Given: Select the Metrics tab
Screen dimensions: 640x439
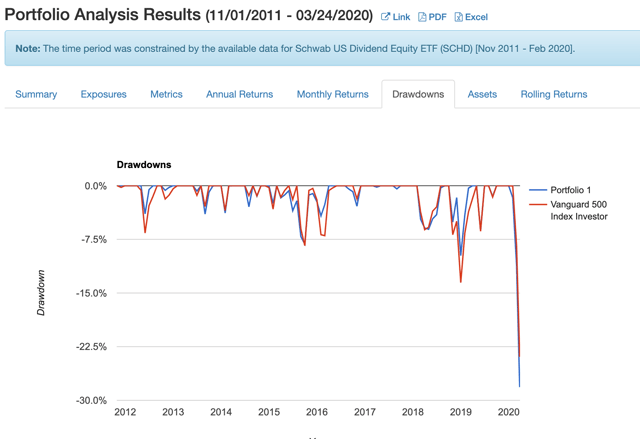Looking at the screenshot, I should coord(166,94).
